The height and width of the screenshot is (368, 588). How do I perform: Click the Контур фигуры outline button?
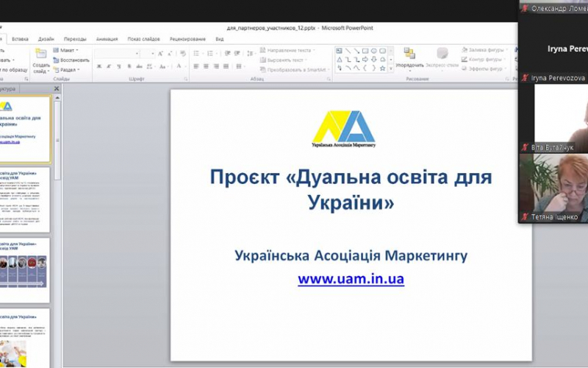(x=482, y=60)
